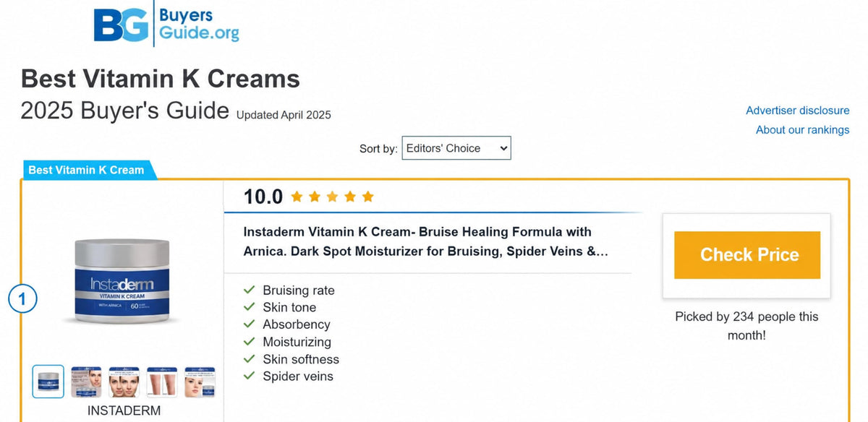Open the Instaderm Vitamin K Cream product title
This screenshot has height=422, width=868.
coord(425,242)
